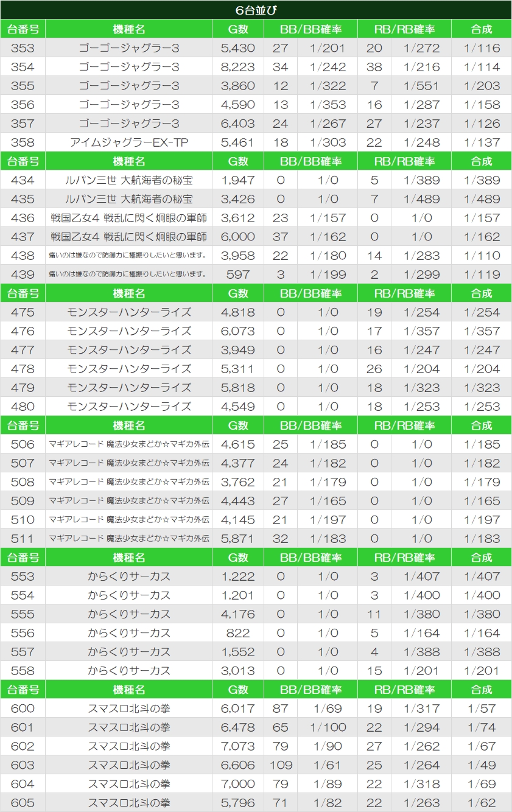Click G count 822 for machine 556
The width and height of the screenshot is (512, 812).
click(238, 633)
